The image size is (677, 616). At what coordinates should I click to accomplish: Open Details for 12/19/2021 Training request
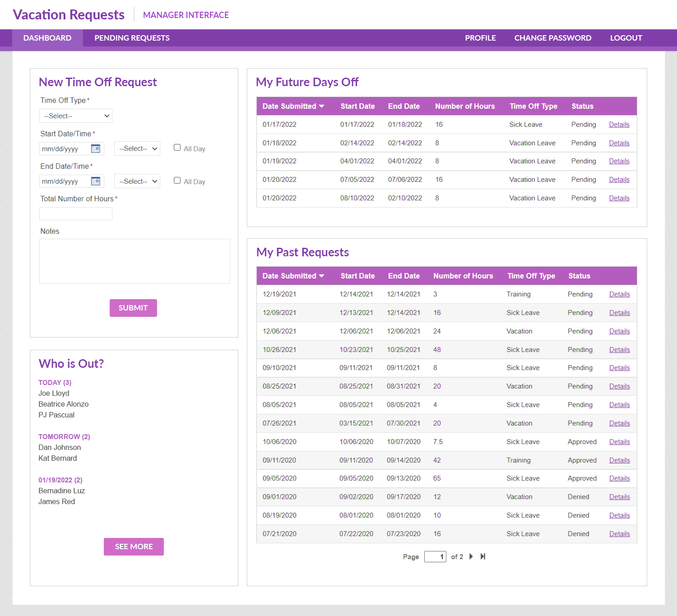pyautogui.click(x=619, y=294)
